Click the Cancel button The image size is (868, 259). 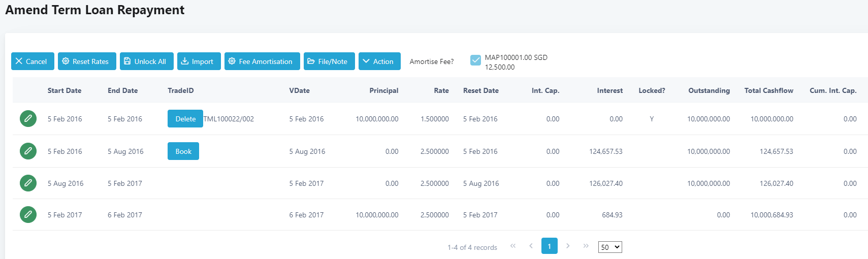click(33, 61)
